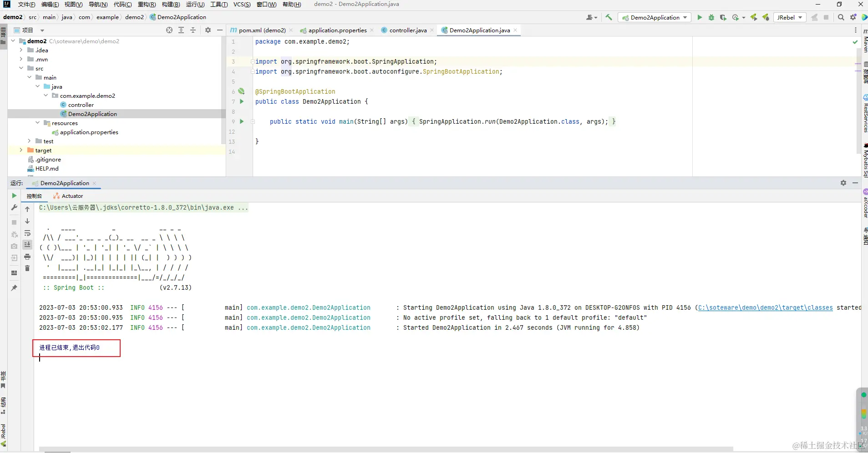Run Demo2Application with the green toolbar Run button

(700, 17)
